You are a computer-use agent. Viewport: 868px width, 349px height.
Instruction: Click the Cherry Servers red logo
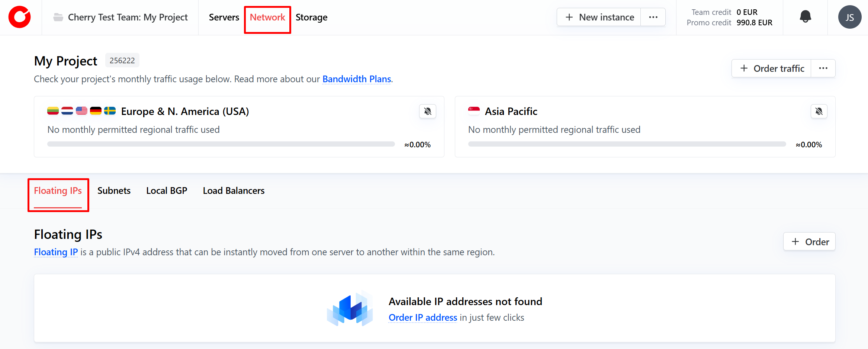click(20, 17)
